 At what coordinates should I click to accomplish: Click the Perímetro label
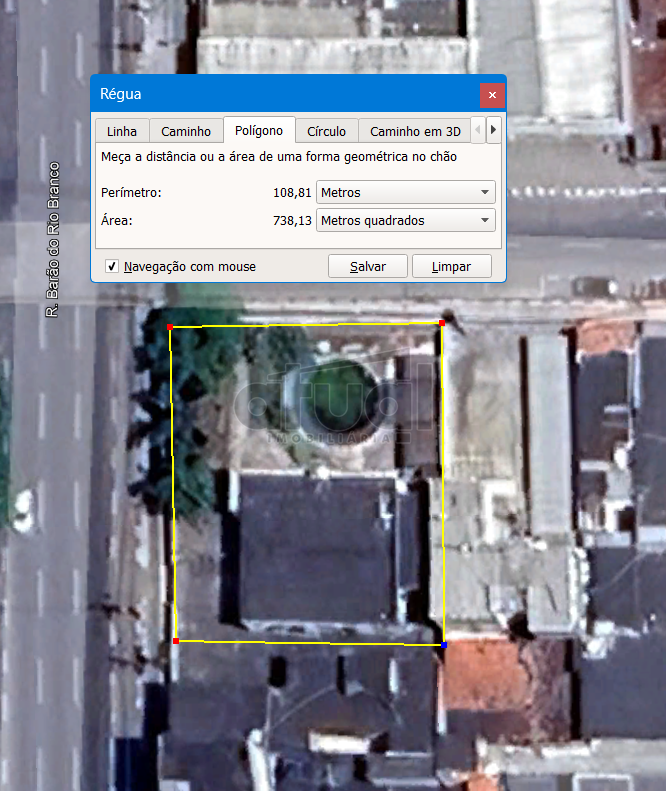[x=131, y=193]
